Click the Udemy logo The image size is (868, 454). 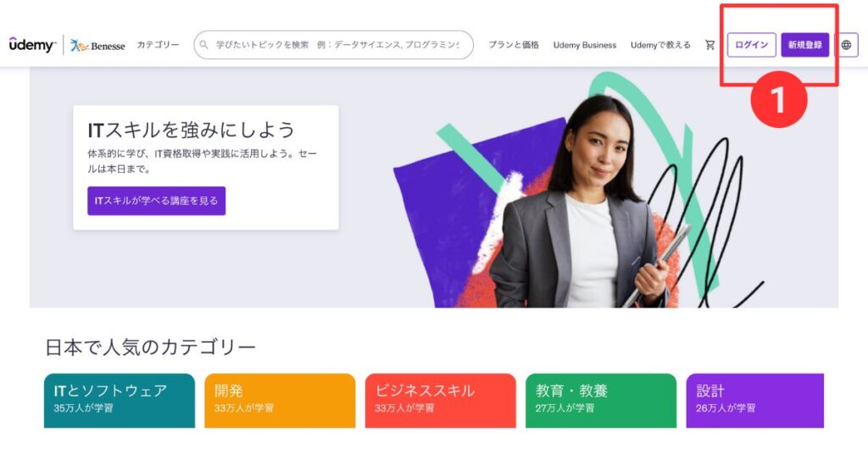[x=33, y=45]
